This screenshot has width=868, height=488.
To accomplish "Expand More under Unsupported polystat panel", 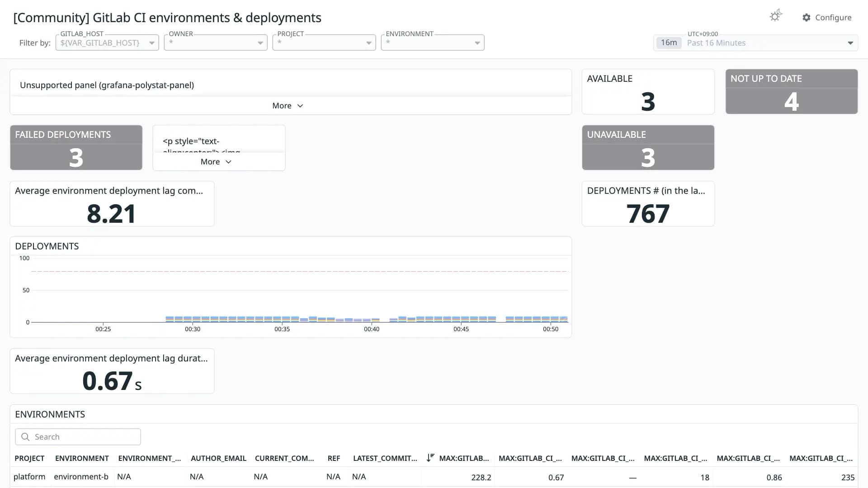I will (x=288, y=106).
